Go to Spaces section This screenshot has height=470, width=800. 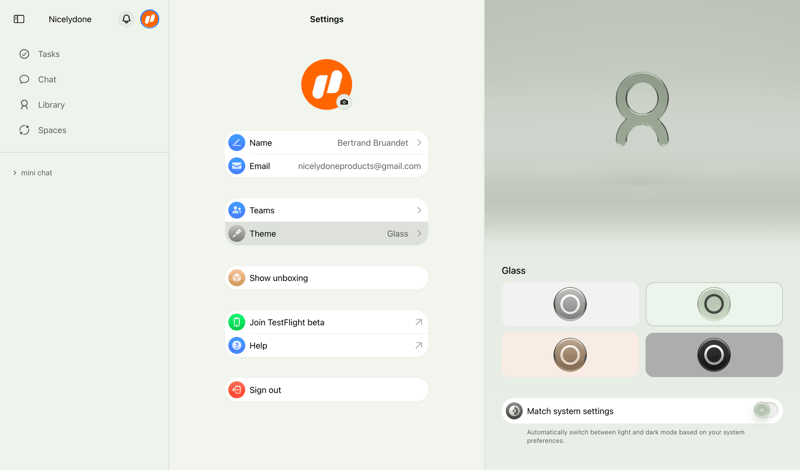pos(52,130)
